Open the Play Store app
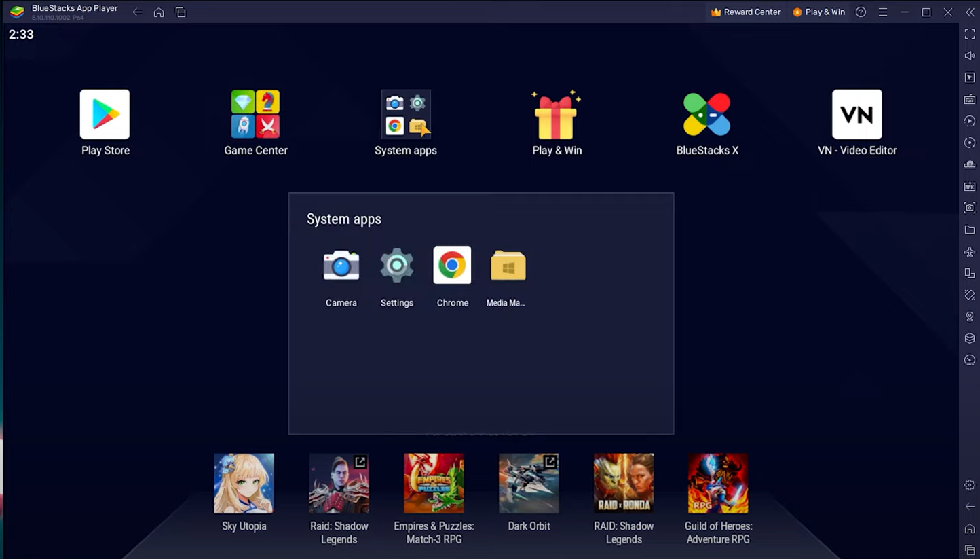Image resolution: width=980 pixels, height=559 pixels. tap(105, 113)
